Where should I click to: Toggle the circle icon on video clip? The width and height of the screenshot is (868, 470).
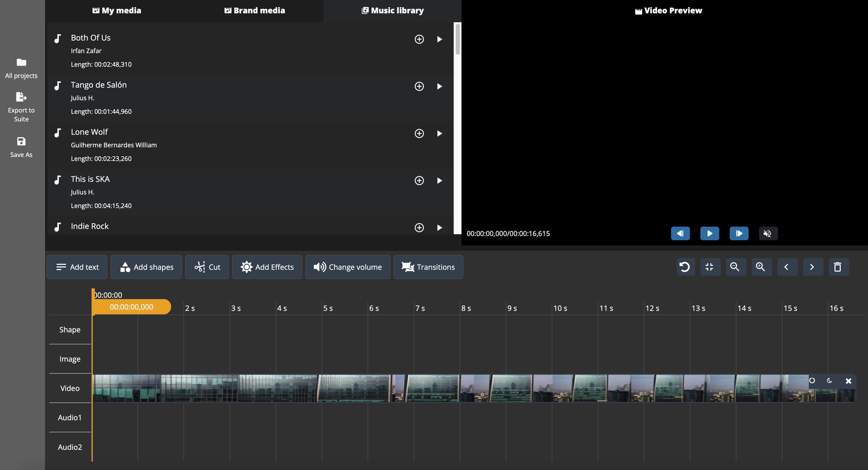point(812,381)
